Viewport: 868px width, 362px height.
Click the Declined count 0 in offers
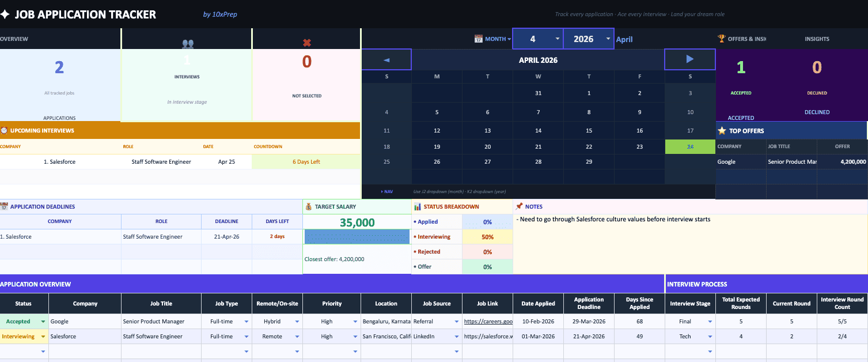817,67
